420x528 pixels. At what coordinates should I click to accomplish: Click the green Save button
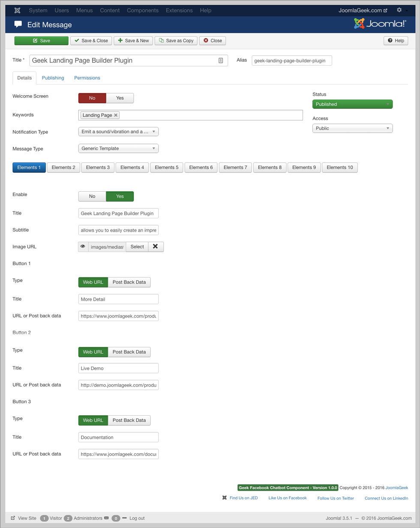(42, 41)
